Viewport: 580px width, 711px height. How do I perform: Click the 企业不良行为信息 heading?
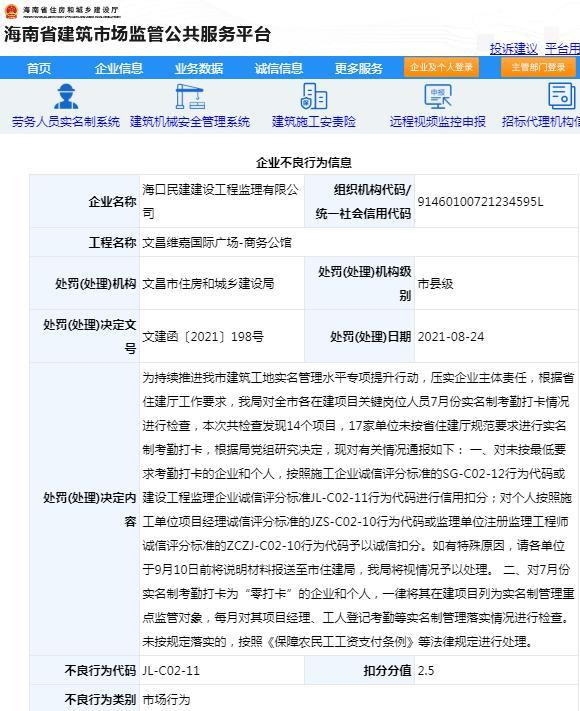point(304,163)
